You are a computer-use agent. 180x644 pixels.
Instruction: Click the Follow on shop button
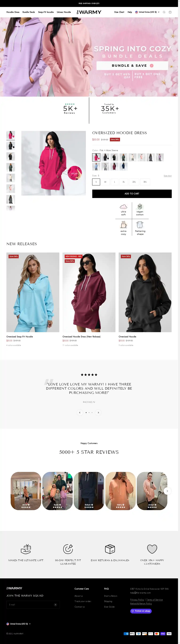(141, 611)
